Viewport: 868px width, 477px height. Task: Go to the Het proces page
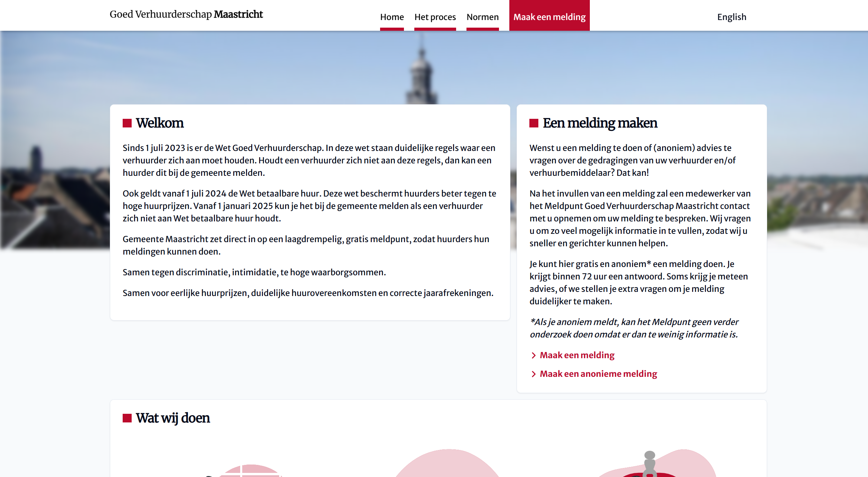tap(435, 17)
